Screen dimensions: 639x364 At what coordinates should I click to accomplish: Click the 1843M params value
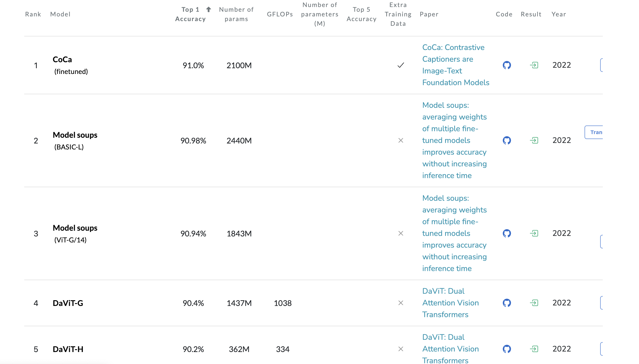pos(239,234)
